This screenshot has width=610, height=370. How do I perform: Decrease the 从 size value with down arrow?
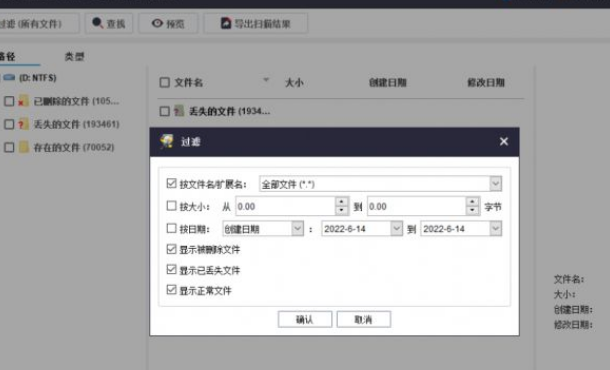click(341, 210)
